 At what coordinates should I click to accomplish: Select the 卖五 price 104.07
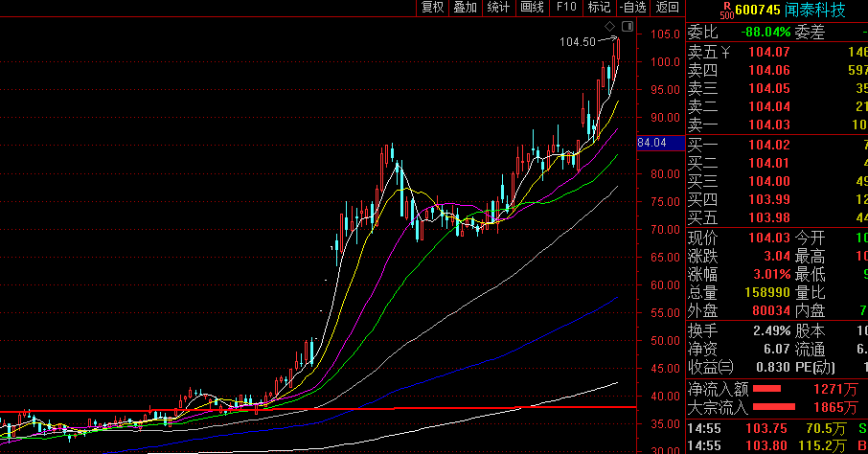tap(769, 52)
